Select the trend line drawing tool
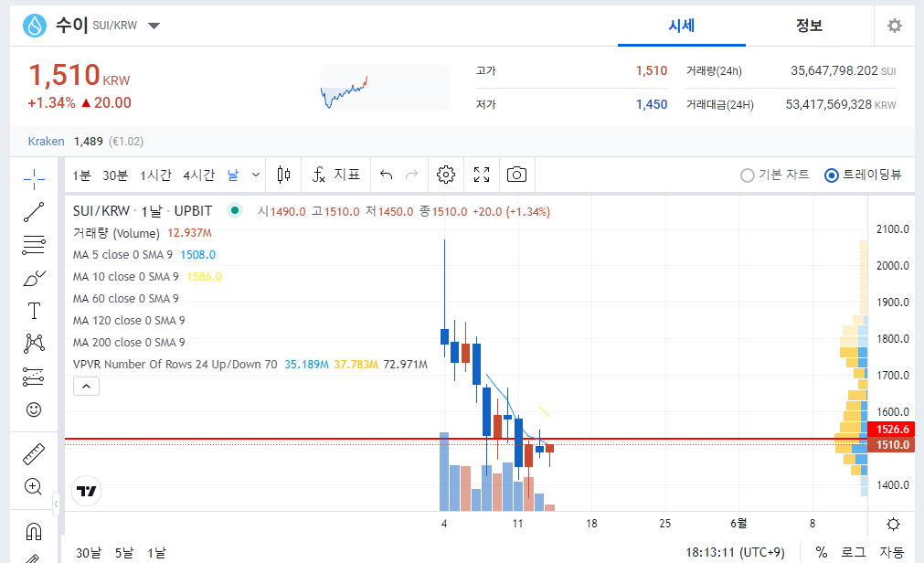 pos(34,212)
